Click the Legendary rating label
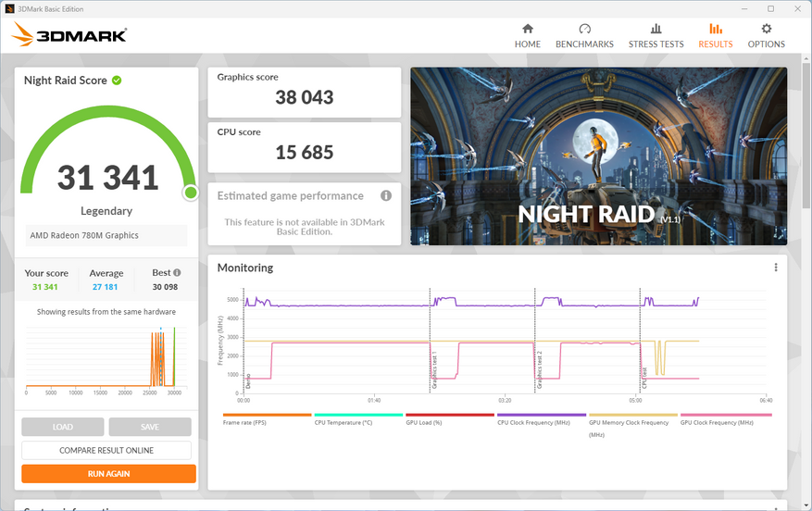 pos(106,211)
